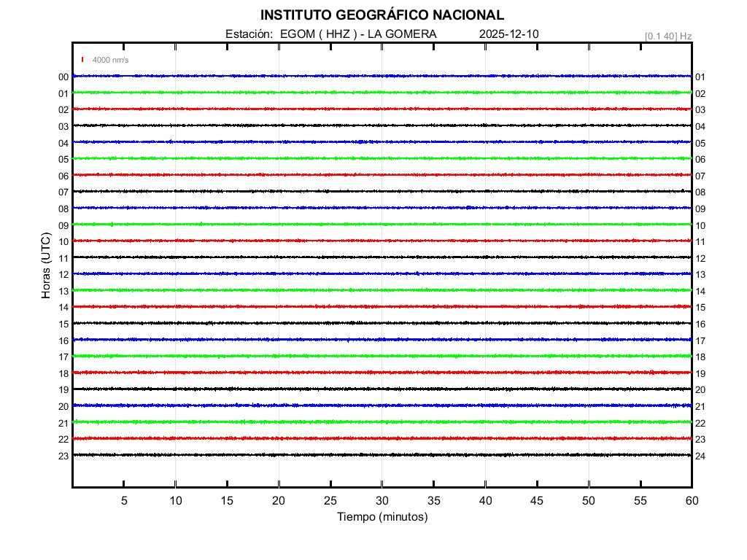Click the left-axis hour label 12
747x560 pixels.
63,275
